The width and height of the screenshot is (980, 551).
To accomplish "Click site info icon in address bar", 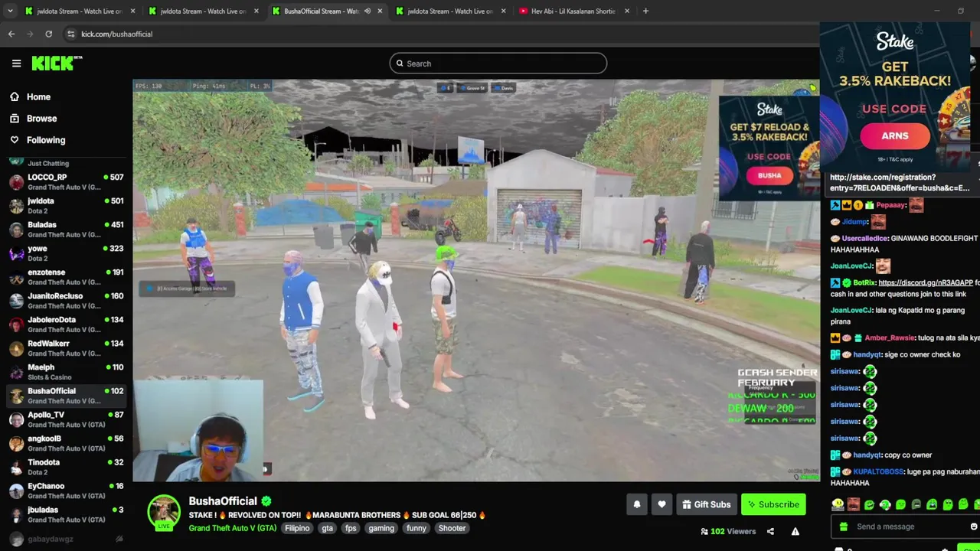I will (70, 34).
